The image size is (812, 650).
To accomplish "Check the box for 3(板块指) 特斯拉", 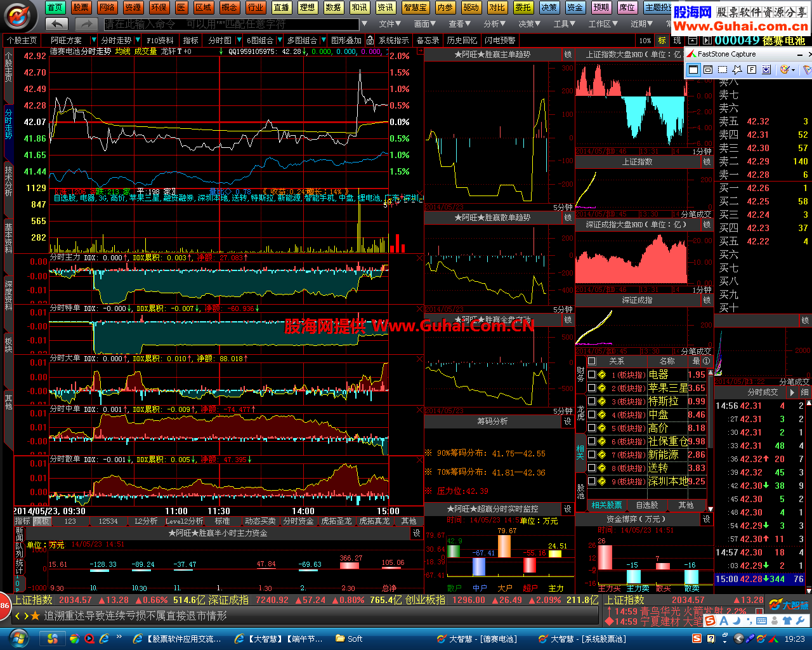I will click(x=591, y=401).
